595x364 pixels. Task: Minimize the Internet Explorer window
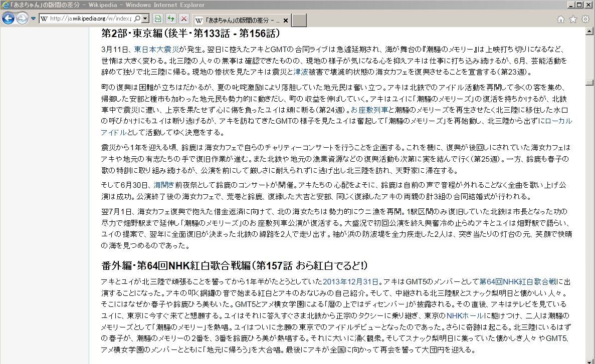571,5
